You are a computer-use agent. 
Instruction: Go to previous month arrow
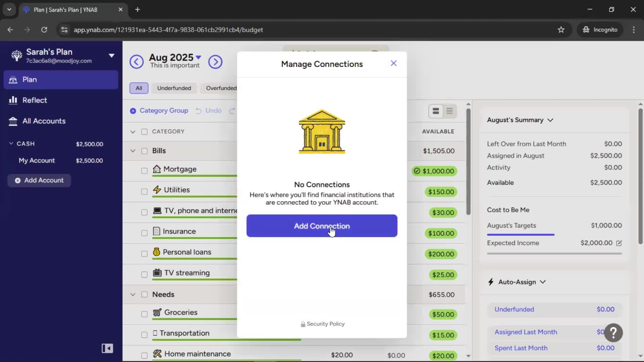[x=137, y=62]
